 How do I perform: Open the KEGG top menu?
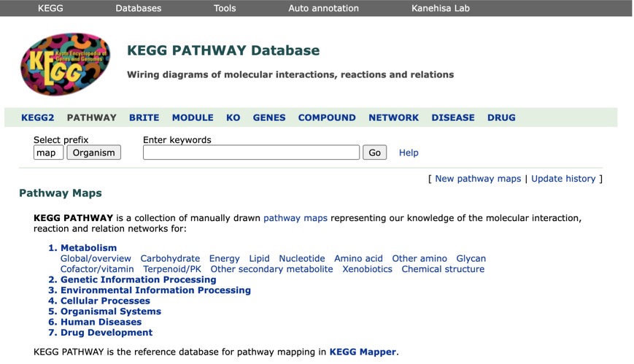(x=50, y=8)
